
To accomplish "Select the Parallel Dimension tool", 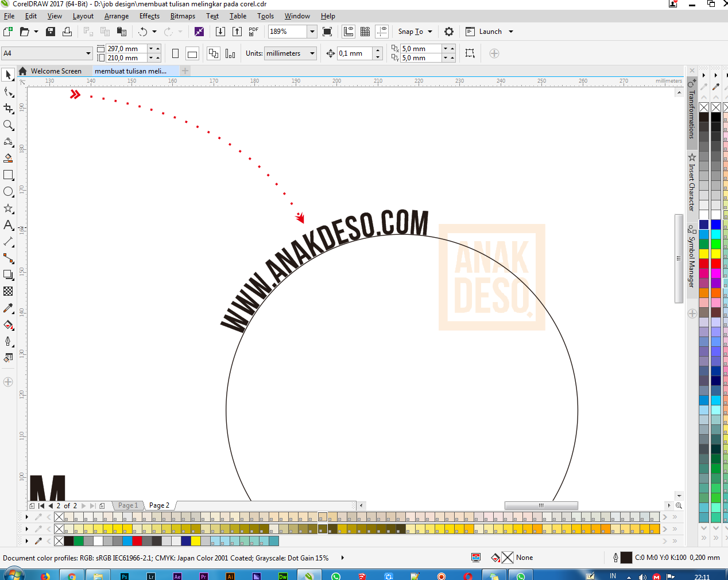I will click(x=8, y=242).
